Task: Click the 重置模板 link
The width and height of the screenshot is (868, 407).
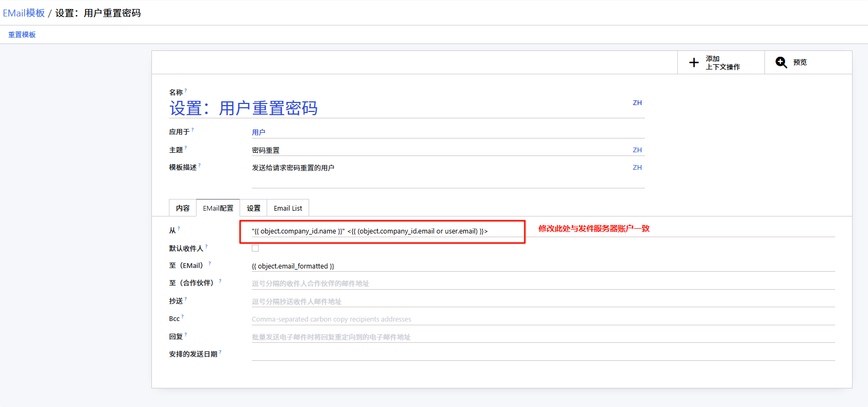Action: pos(22,34)
